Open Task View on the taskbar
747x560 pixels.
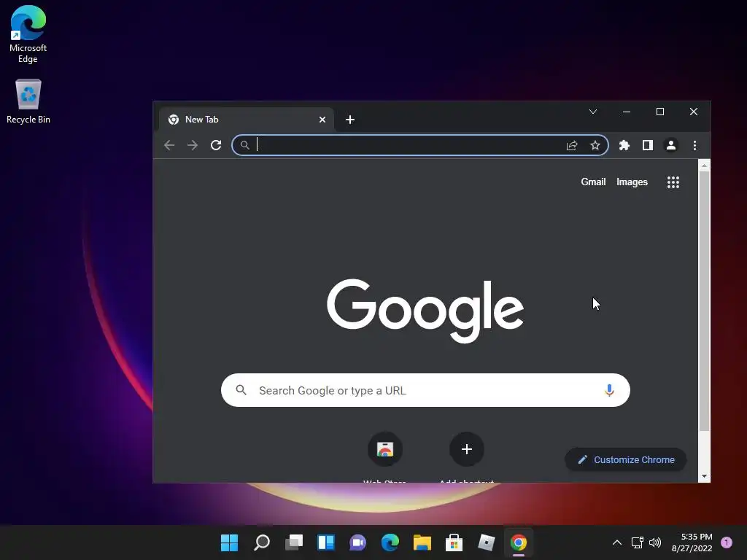pyautogui.click(x=294, y=542)
